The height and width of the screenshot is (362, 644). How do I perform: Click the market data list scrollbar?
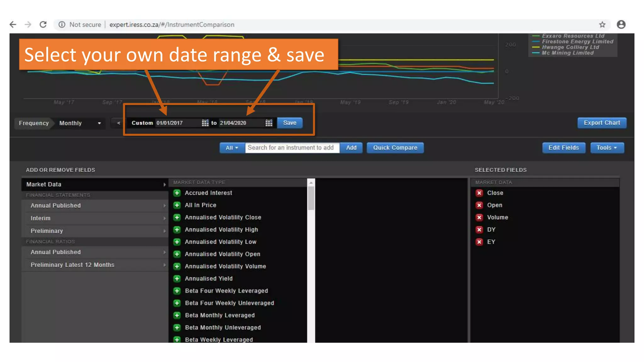tap(311, 199)
